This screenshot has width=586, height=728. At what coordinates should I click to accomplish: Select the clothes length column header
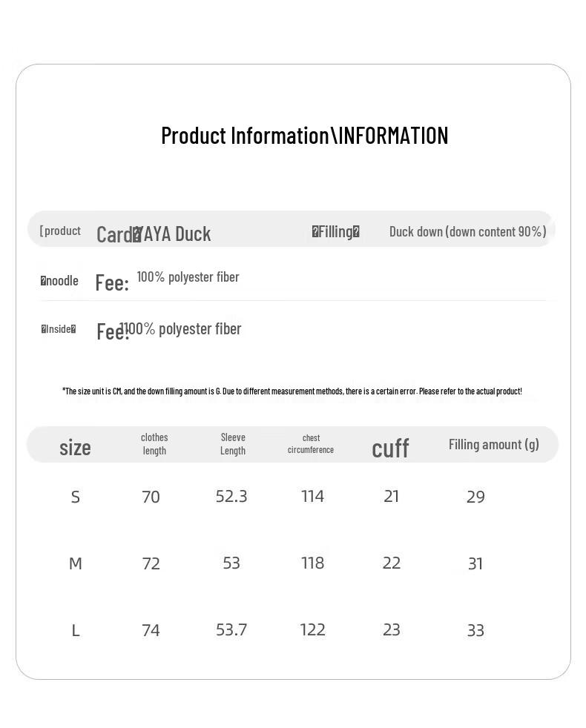(154, 444)
